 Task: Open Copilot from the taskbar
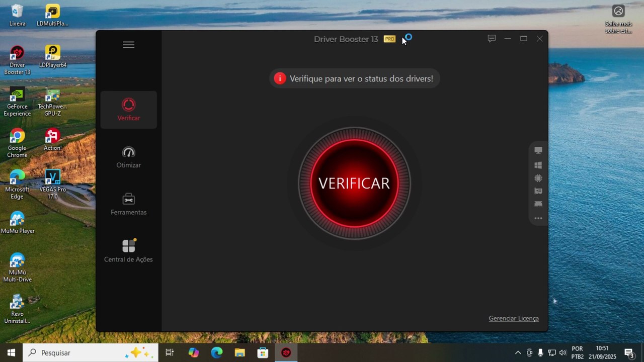pos(193,352)
